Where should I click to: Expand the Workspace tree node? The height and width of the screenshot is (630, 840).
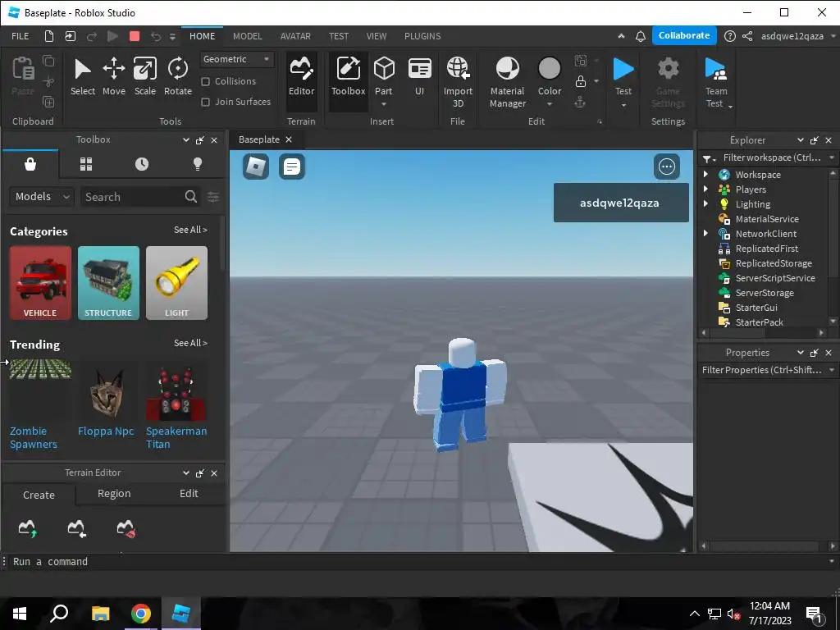point(705,174)
